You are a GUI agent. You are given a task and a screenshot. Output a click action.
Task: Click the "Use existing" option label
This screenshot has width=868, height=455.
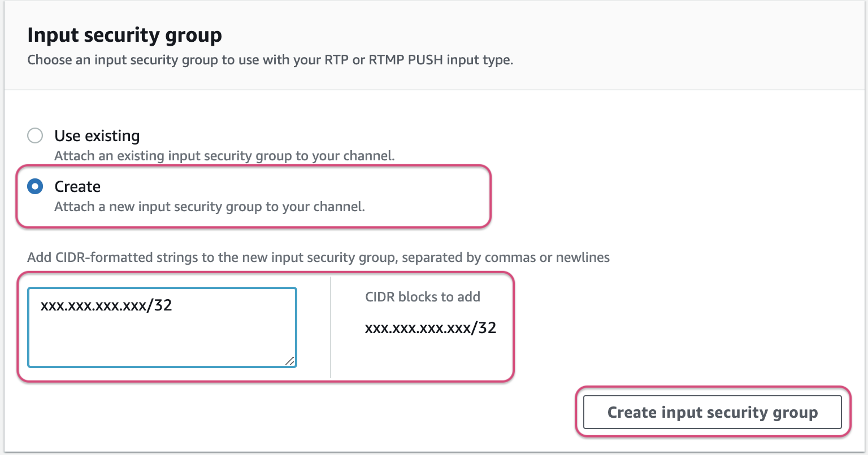click(x=97, y=136)
